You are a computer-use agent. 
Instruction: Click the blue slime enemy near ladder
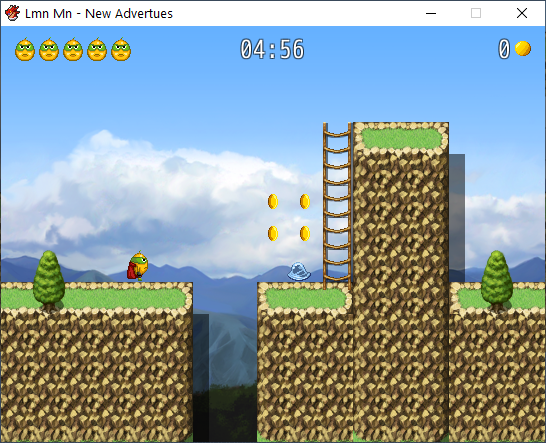pyautogui.click(x=299, y=271)
